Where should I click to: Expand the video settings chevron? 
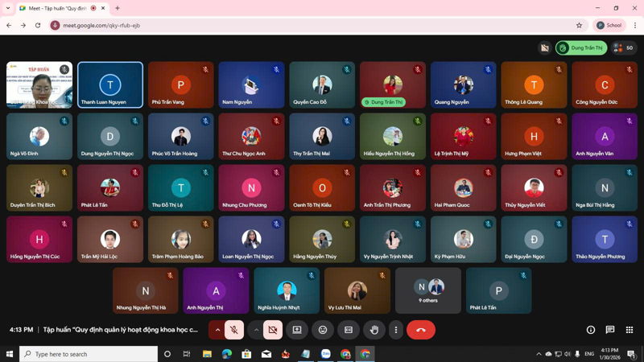pyautogui.click(x=256, y=330)
